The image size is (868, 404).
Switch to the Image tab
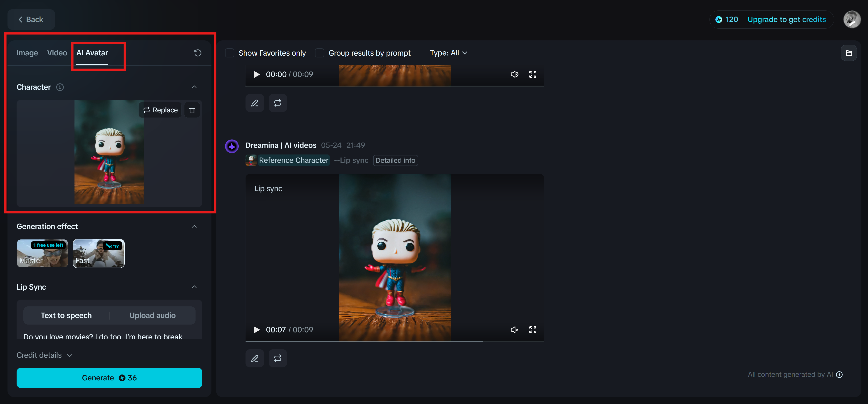point(27,53)
